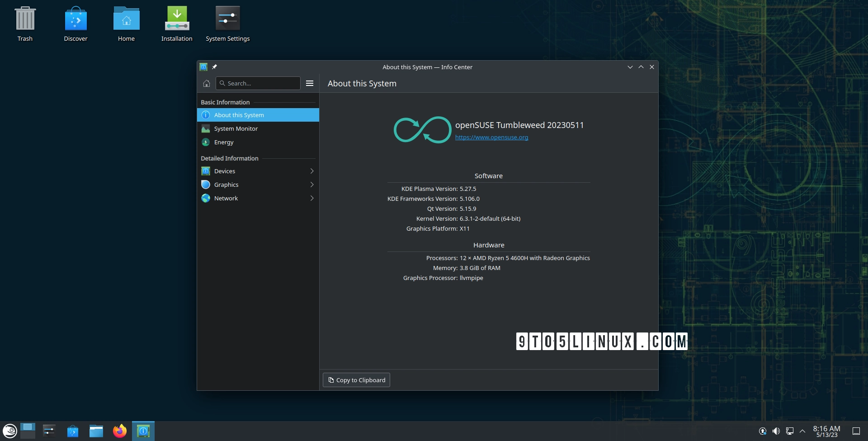
Task: Open the application launcher menu
Action: pyautogui.click(x=9, y=431)
